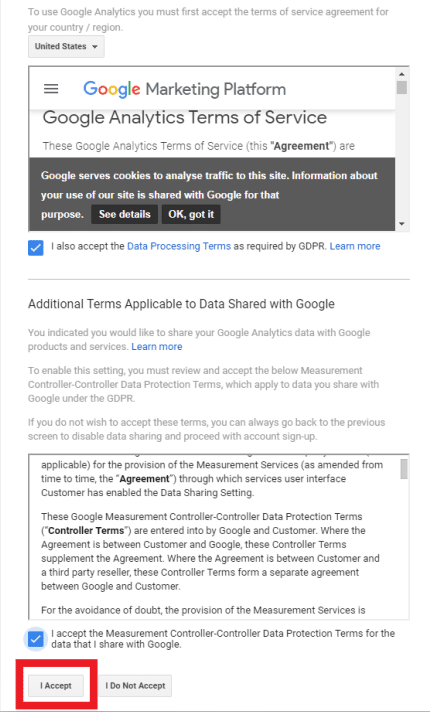Click the See details button
The width and height of the screenshot is (430, 712).
click(x=124, y=214)
